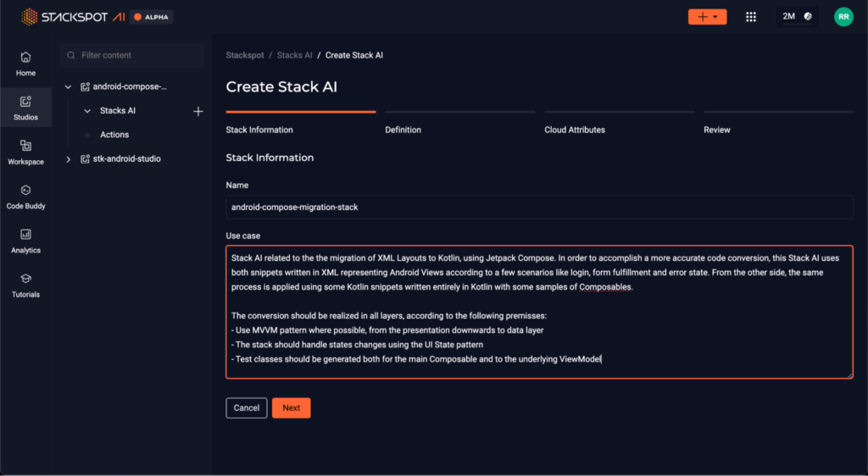Viewport: 868px width, 476px height.
Task: Click the Next button
Action: pos(292,408)
